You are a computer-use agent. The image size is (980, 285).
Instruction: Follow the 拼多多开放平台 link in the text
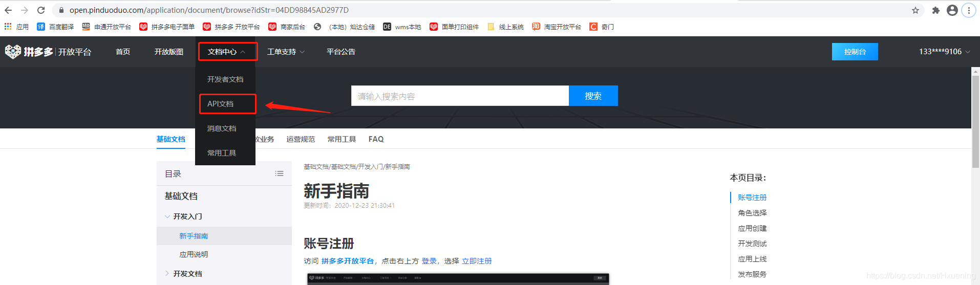(x=348, y=261)
